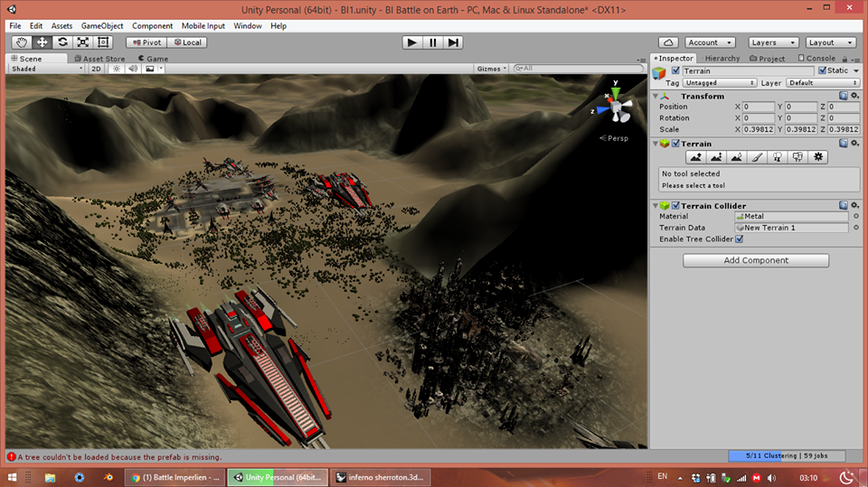Screen dimensions: 868x487
Task: Select the Paint Texture brush tool
Action: [x=758, y=157]
